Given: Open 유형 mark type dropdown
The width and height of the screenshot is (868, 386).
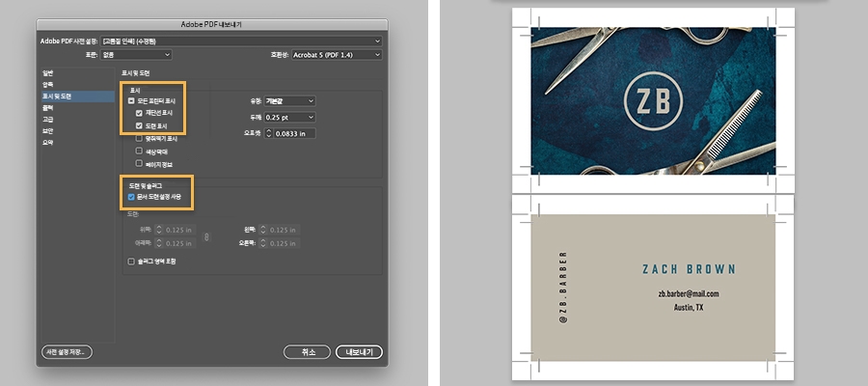Looking at the screenshot, I should [x=289, y=101].
